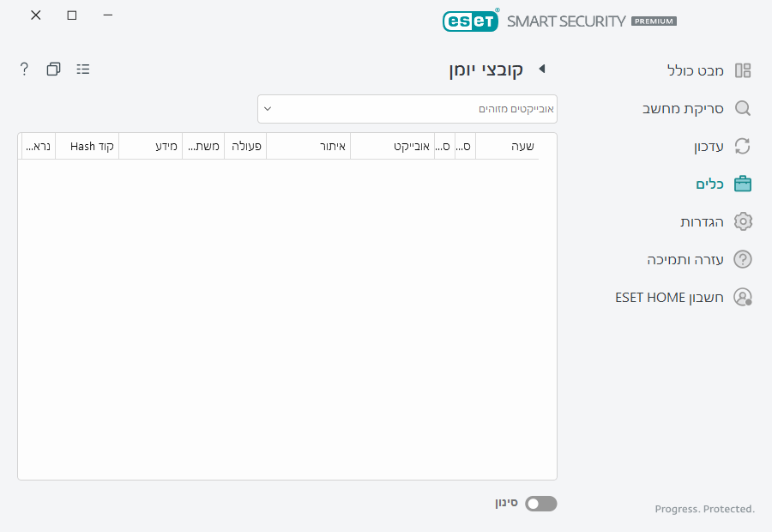The image size is (772, 532).
Task: Click the copy log entries icon
Action: click(53, 69)
